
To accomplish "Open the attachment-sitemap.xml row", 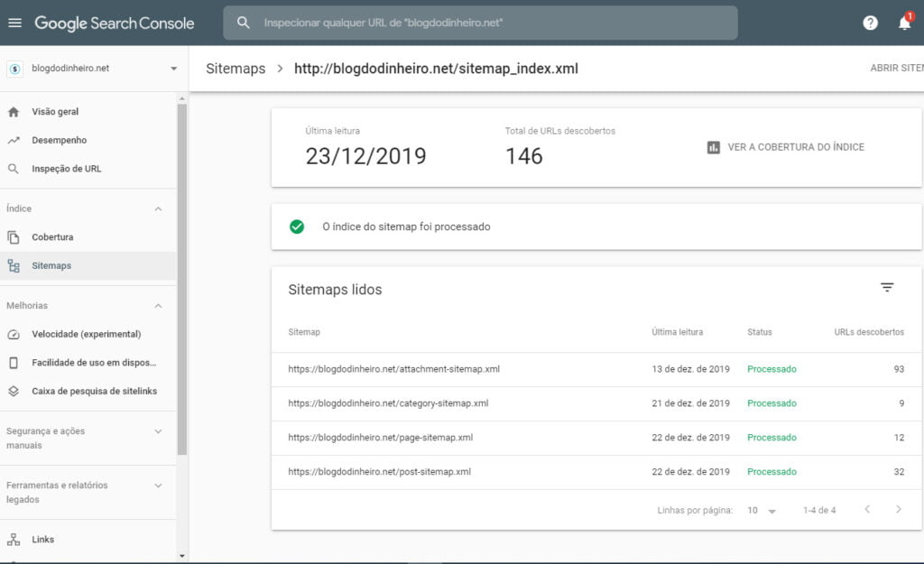I will [596, 369].
